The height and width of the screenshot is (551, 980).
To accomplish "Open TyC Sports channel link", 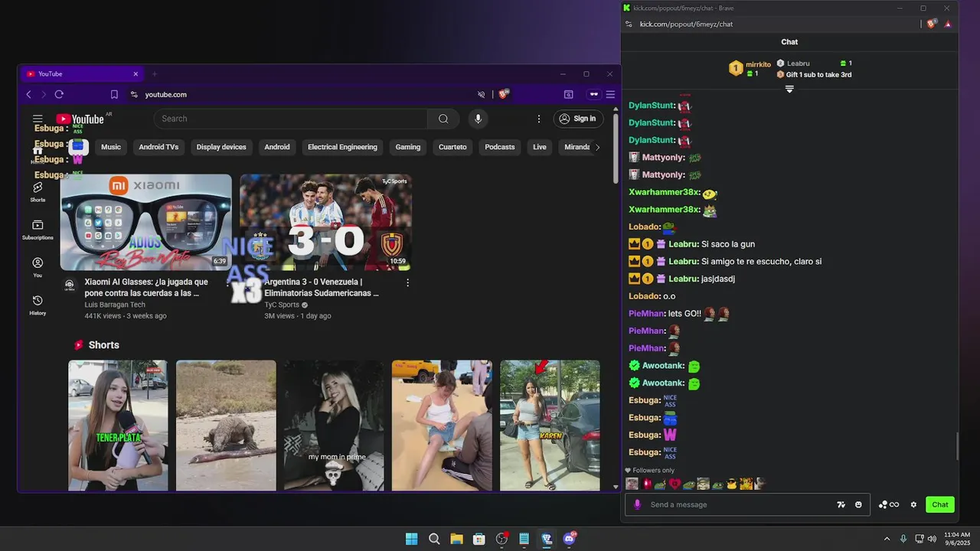I will (x=282, y=305).
